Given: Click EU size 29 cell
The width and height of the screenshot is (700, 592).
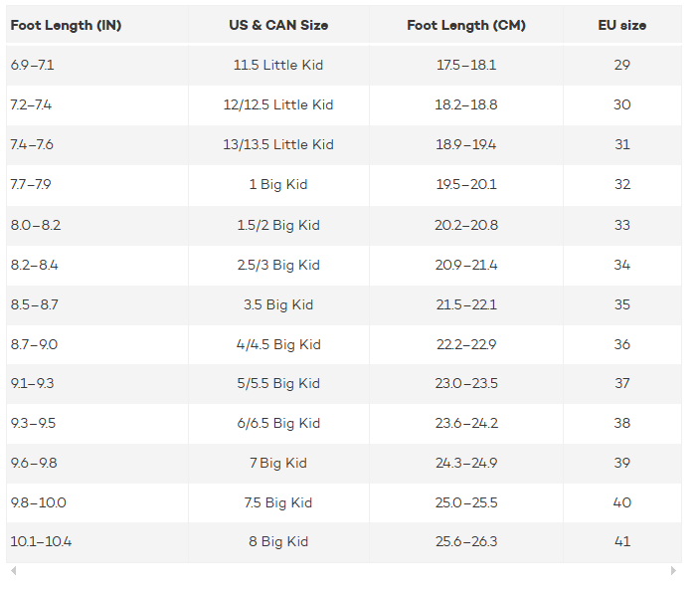Looking at the screenshot, I should [x=622, y=65].
